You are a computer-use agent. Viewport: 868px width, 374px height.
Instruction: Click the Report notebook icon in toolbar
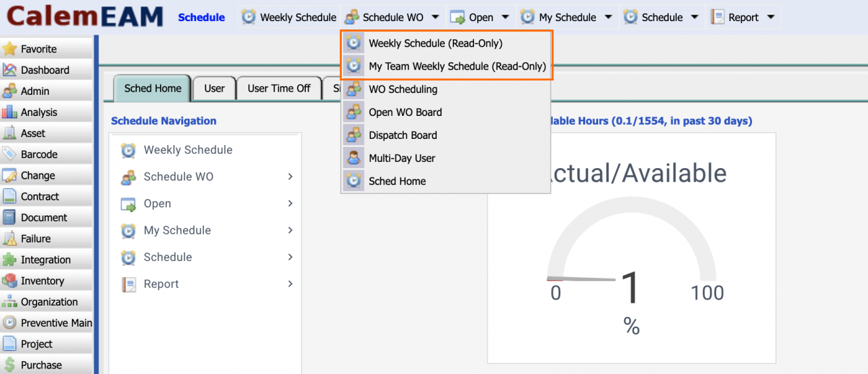tap(717, 17)
